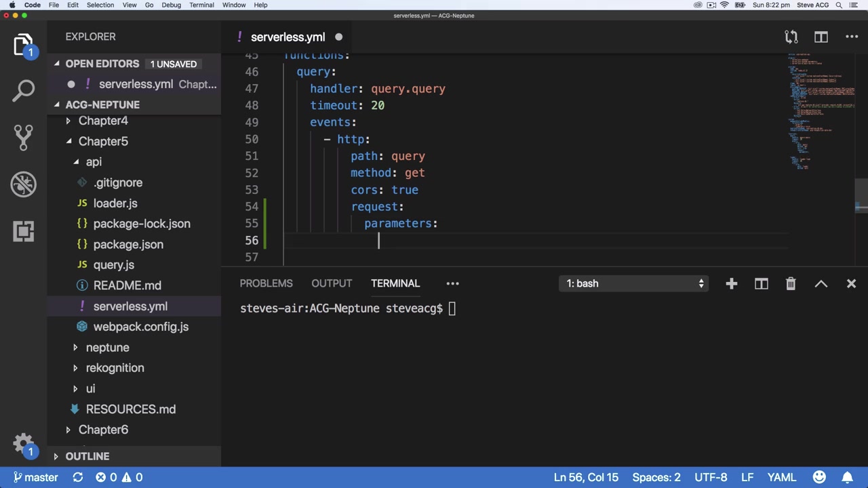This screenshot has width=868, height=488.
Task: Open the Debug view icon
Action: coord(24,184)
